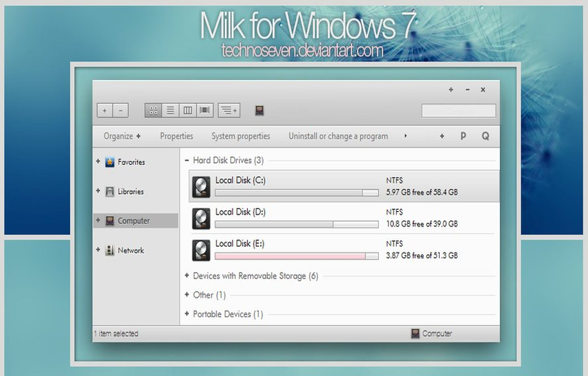Open the Organize menu
The width and height of the screenshot is (588, 376).
tap(122, 136)
